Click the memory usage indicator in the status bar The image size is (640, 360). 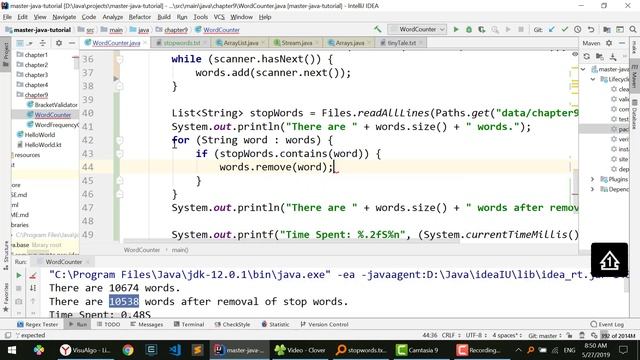pyautogui.click(x=618, y=336)
